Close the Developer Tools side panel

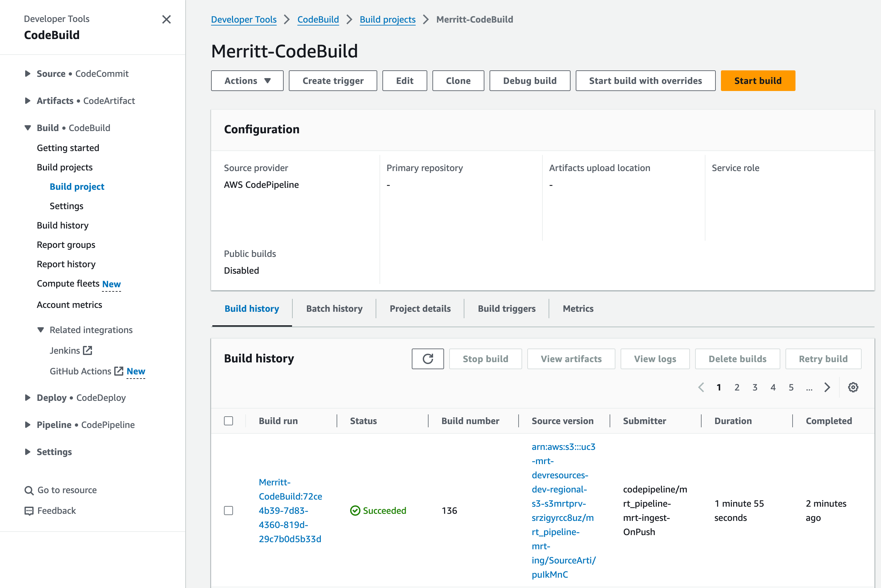pyautogui.click(x=167, y=19)
